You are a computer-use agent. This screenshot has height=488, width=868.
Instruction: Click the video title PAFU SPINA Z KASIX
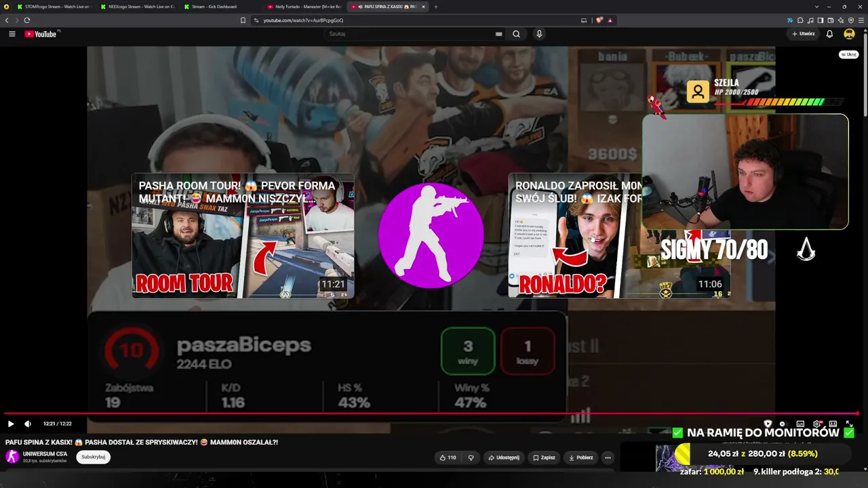142,442
